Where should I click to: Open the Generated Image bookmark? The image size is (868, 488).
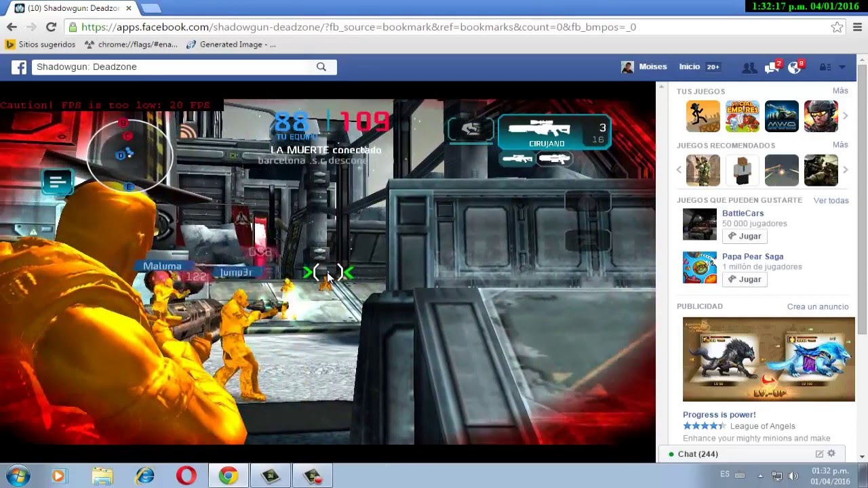[x=231, y=45]
